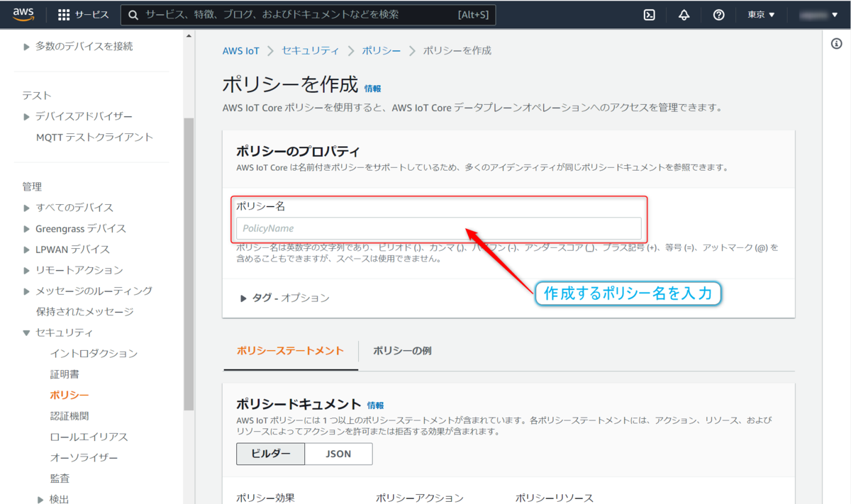The height and width of the screenshot is (504, 851).
Task: Switch to ポリシーの例 tab
Action: click(x=402, y=351)
